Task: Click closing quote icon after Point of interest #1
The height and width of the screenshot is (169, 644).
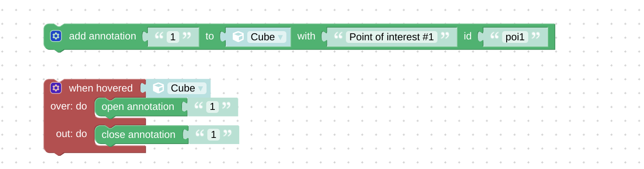Action: pos(445,37)
